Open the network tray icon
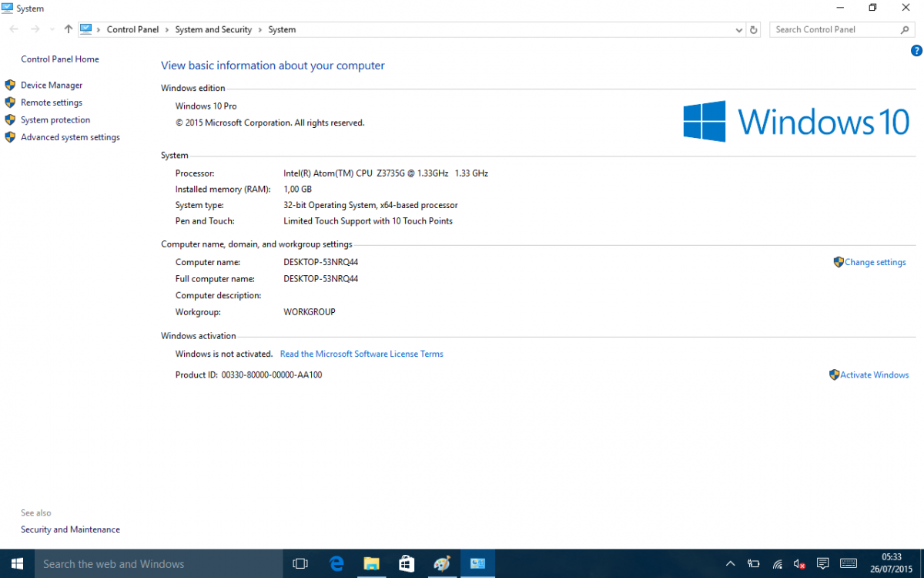 (x=778, y=564)
